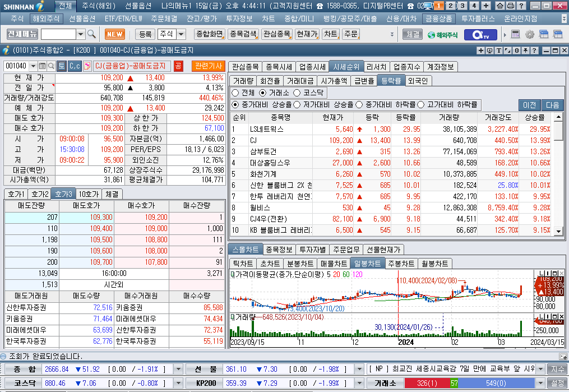Click the diagonal resize icon in 주식종합2 bar

click(x=508, y=50)
